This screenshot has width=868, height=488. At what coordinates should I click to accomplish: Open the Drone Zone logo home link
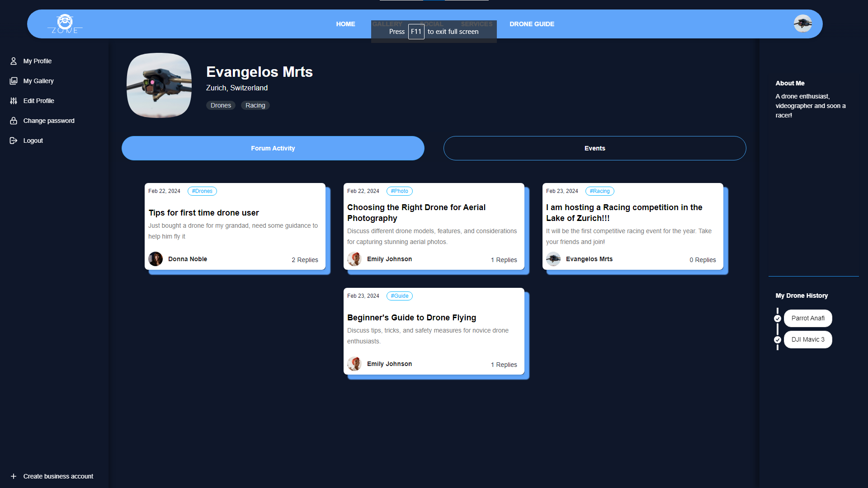pos(65,24)
